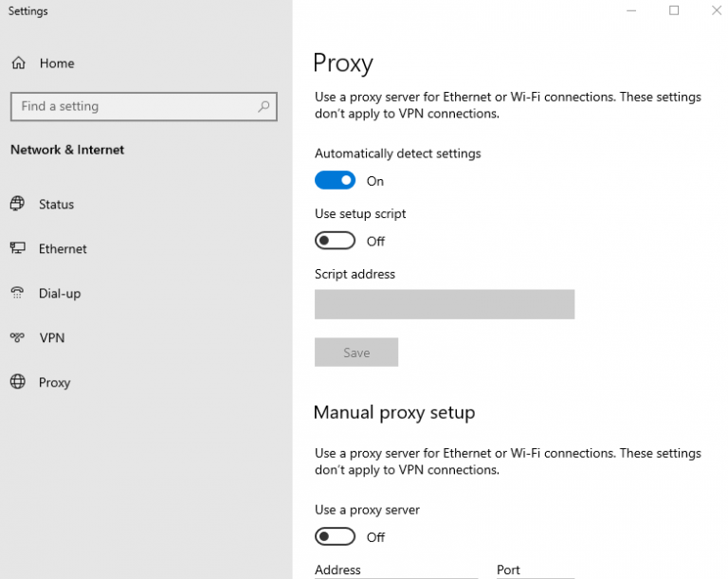Maximize the Settings window

(674, 10)
